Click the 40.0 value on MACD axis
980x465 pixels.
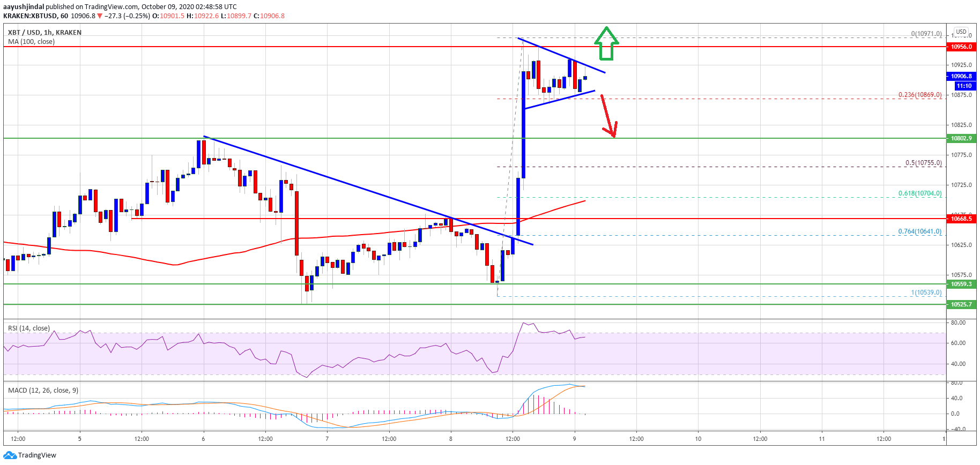(956, 399)
